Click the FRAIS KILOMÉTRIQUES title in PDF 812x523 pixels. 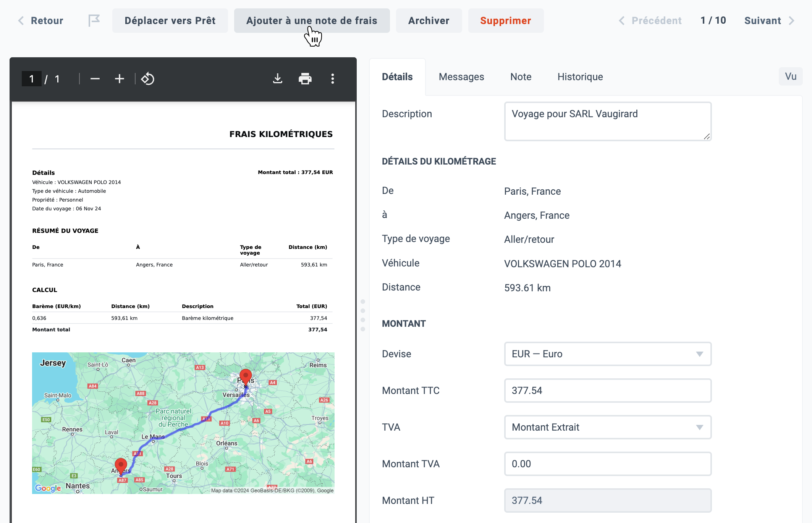coord(281,134)
